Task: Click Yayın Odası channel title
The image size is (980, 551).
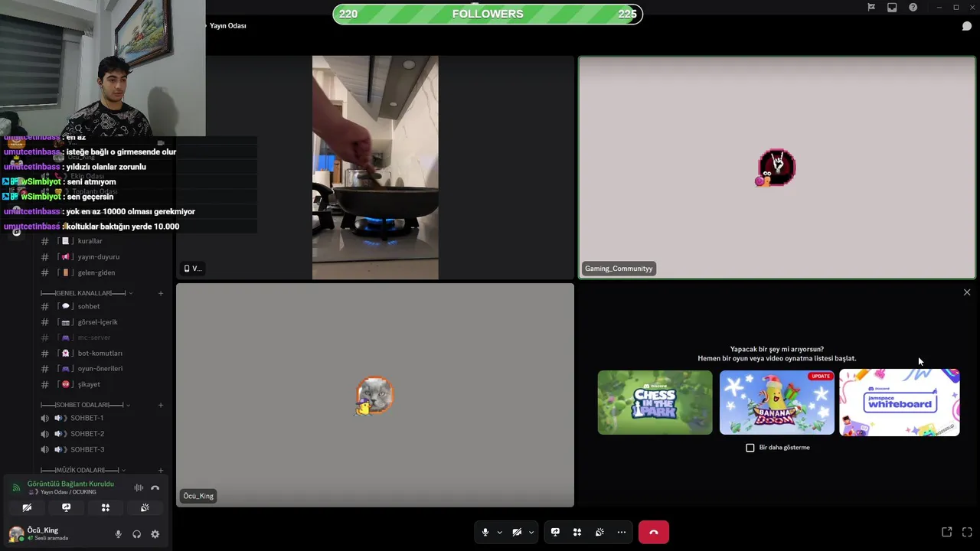Action: tap(228, 26)
